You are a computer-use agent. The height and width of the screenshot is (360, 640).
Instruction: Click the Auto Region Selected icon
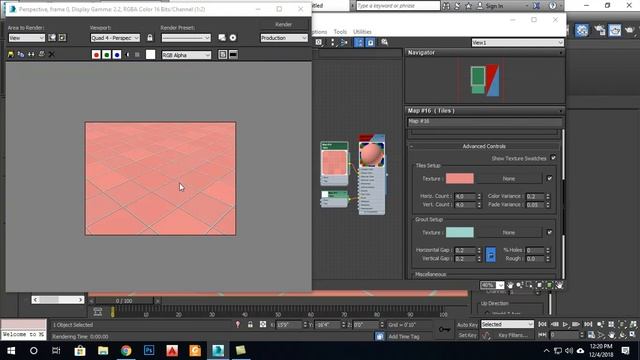coord(62,38)
